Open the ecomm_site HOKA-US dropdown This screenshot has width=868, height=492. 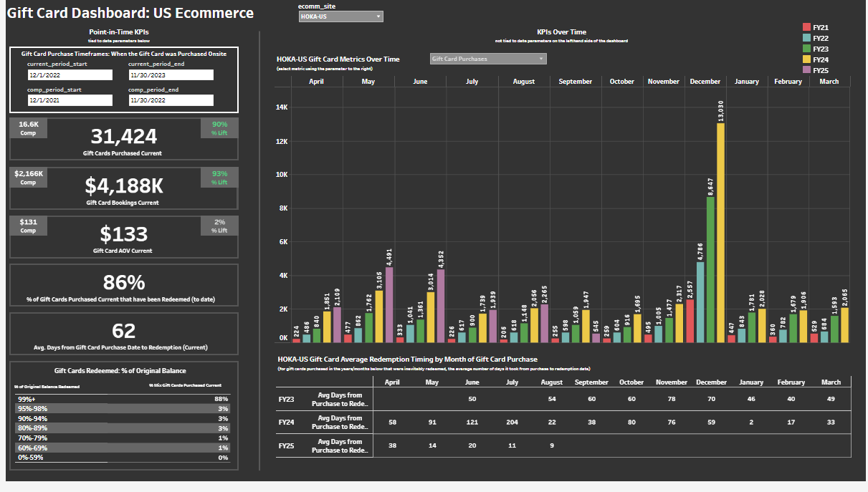pyautogui.click(x=340, y=16)
